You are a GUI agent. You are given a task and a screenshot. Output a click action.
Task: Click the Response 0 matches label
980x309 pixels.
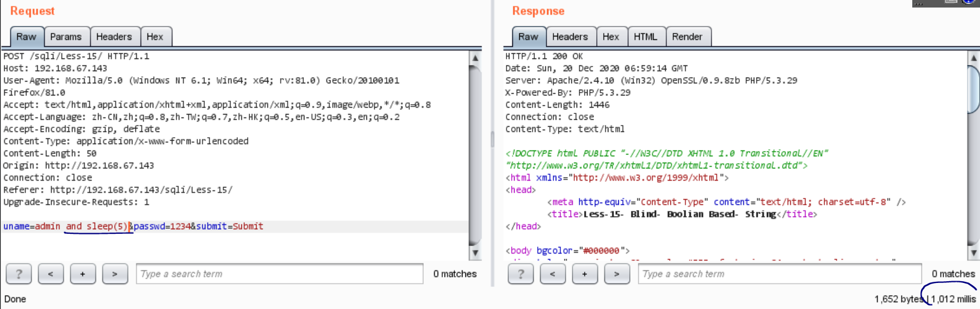click(953, 274)
